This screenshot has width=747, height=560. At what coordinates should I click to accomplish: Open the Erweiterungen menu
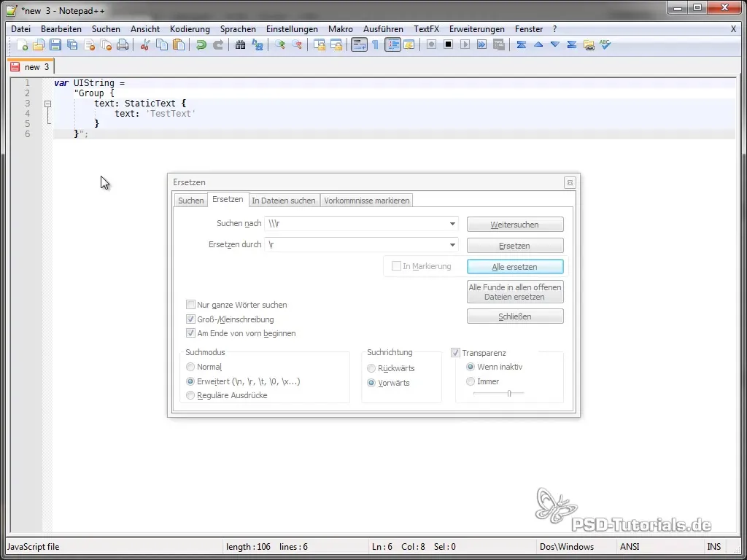point(477,29)
